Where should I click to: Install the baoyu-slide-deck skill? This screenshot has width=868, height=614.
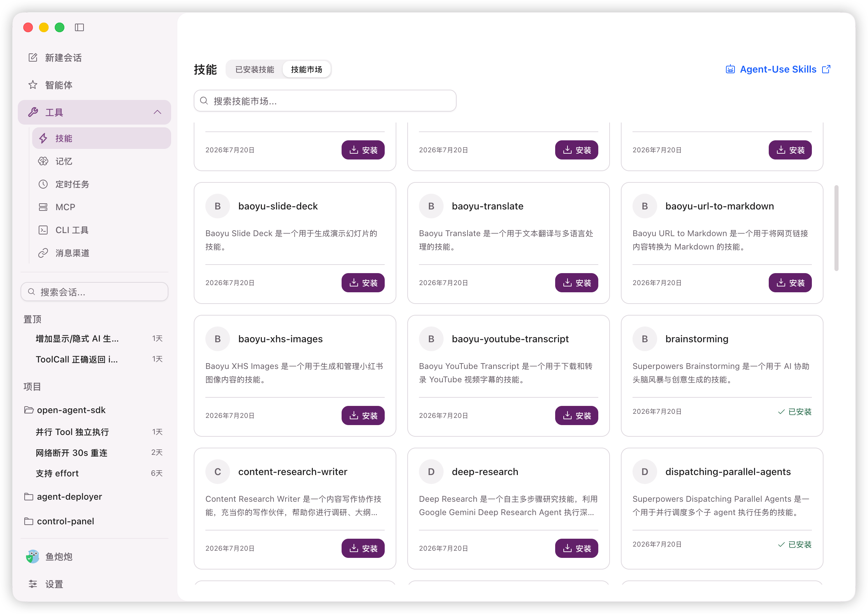pos(363,282)
